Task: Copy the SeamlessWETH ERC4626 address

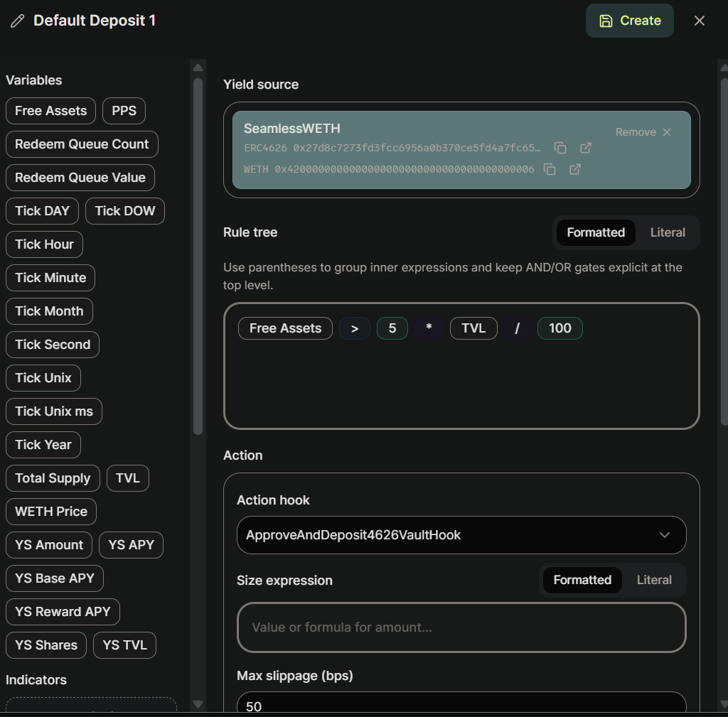Action: pyautogui.click(x=560, y=148)
